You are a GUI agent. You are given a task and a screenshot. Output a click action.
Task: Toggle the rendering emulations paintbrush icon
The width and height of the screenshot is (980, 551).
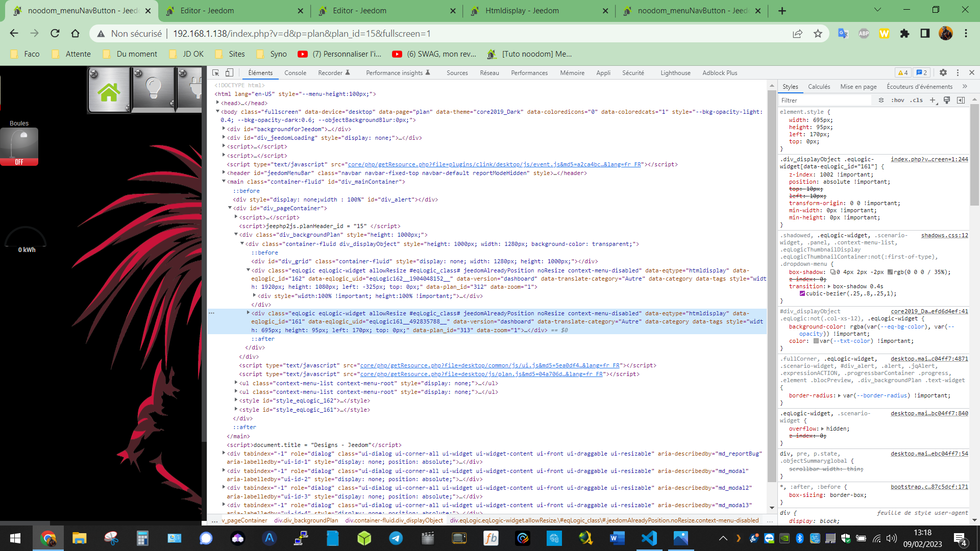pos(946,100)
